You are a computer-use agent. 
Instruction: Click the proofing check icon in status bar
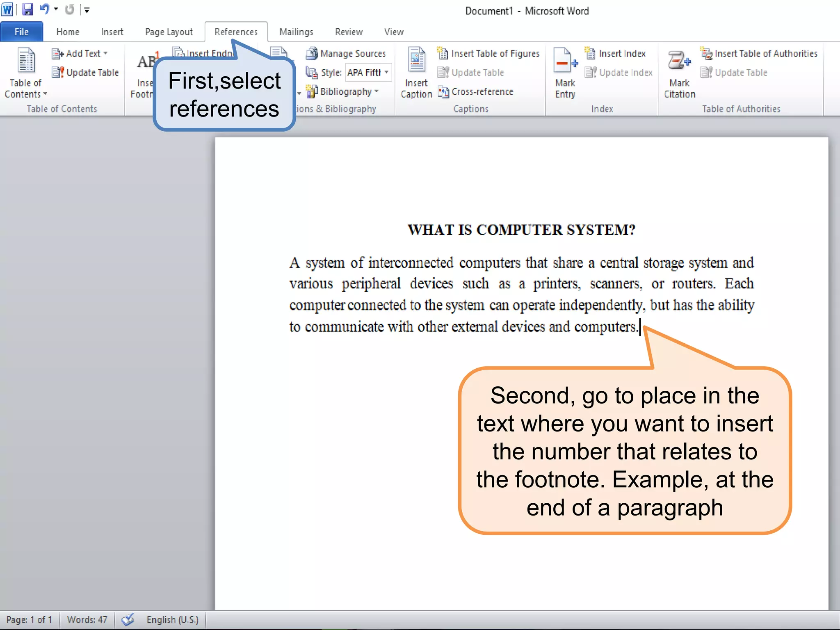(128, 619)
